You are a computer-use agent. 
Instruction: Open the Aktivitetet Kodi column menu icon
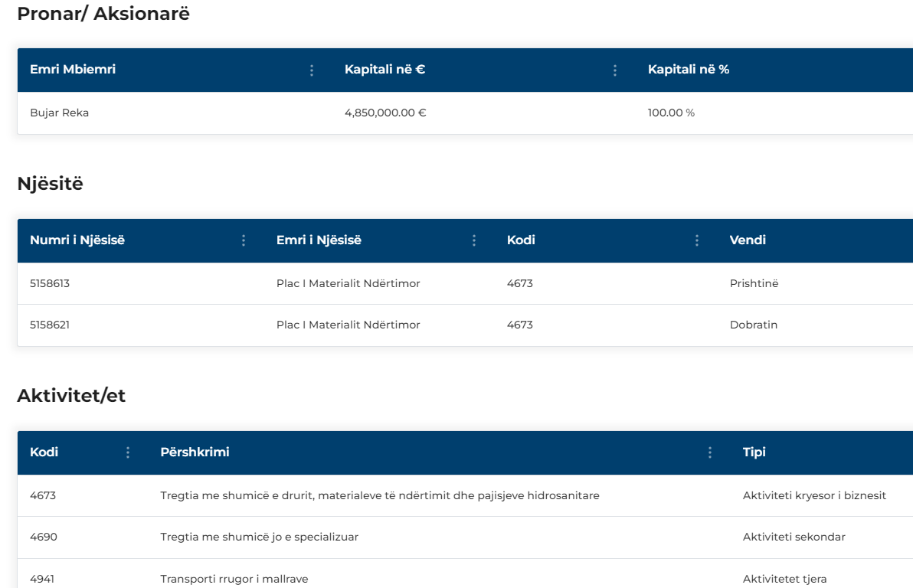[128, 452]
